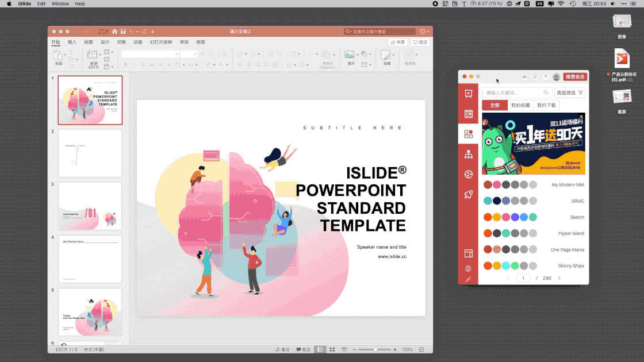
Task: Click the Paste icon in the ribbon
Action: click(x=58, y=55)
